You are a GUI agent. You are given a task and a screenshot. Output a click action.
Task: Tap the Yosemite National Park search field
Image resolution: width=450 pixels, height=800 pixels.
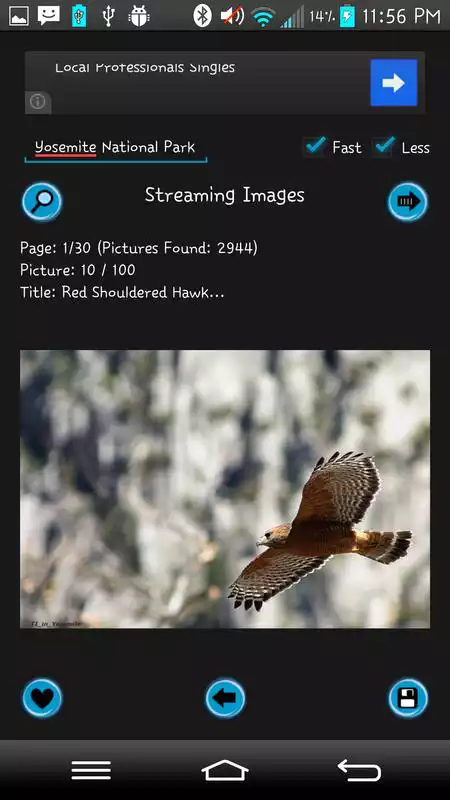tap(115, 148)
